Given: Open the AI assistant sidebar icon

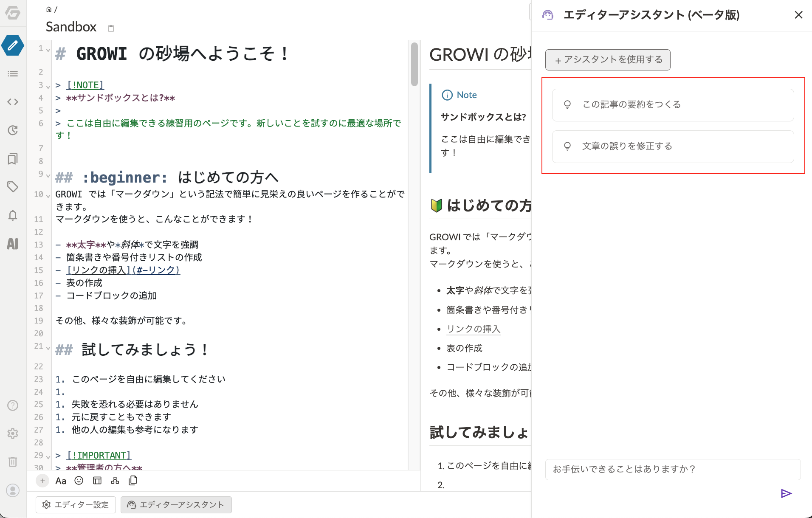Looking at the screenshot, I should [13, 244].
